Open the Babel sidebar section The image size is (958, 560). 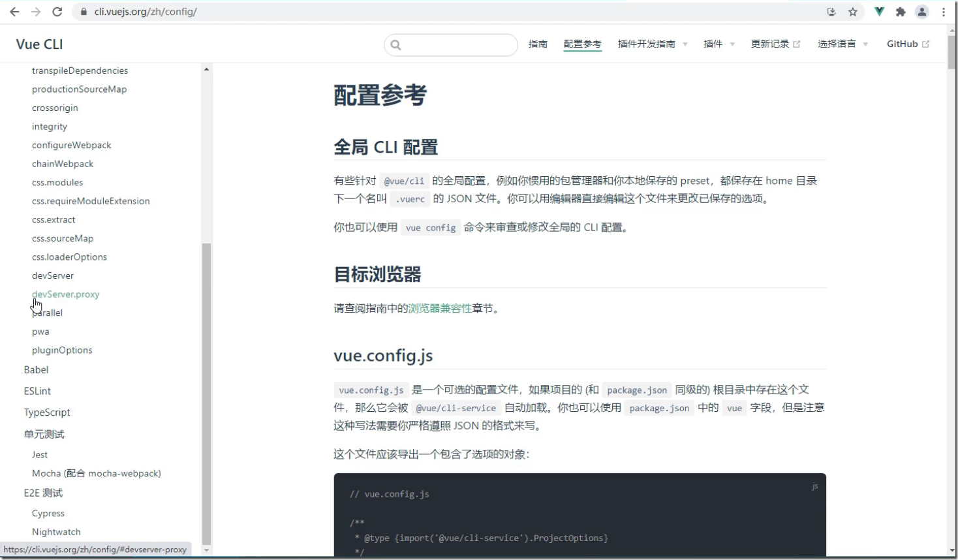36,369
